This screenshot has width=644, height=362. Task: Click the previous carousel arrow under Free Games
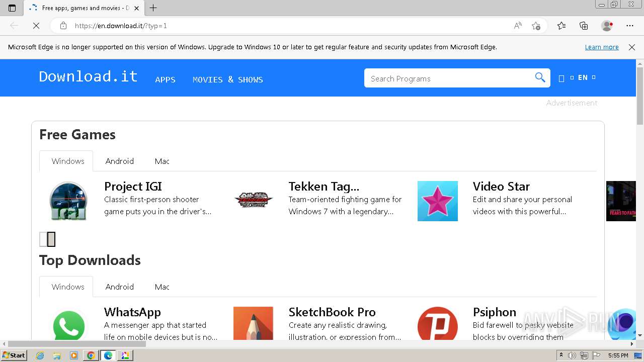tap(43, 239)
